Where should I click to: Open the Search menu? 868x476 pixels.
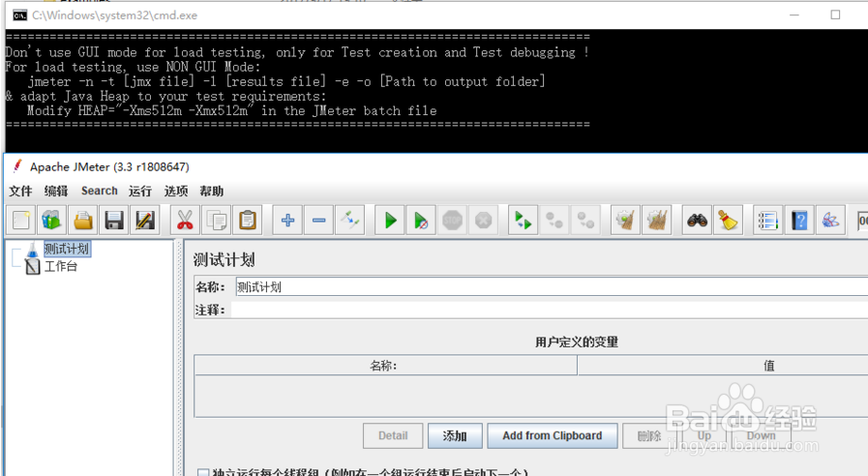100,191
